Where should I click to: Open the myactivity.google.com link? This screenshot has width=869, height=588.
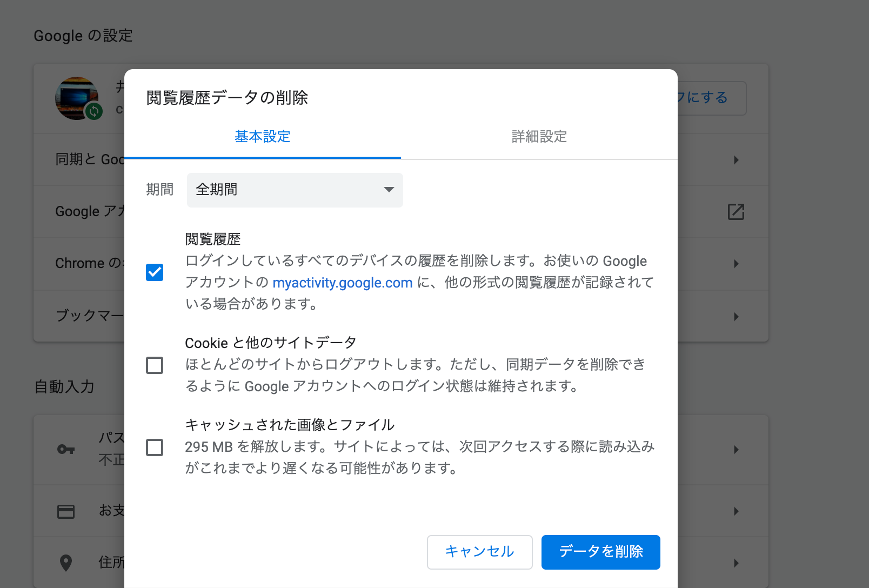point(343,283)
